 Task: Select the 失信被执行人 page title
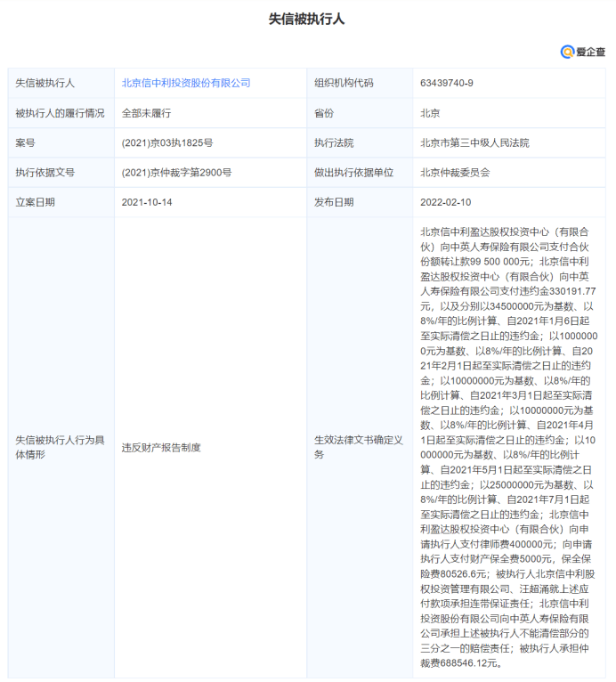click(x=306, y=19)
